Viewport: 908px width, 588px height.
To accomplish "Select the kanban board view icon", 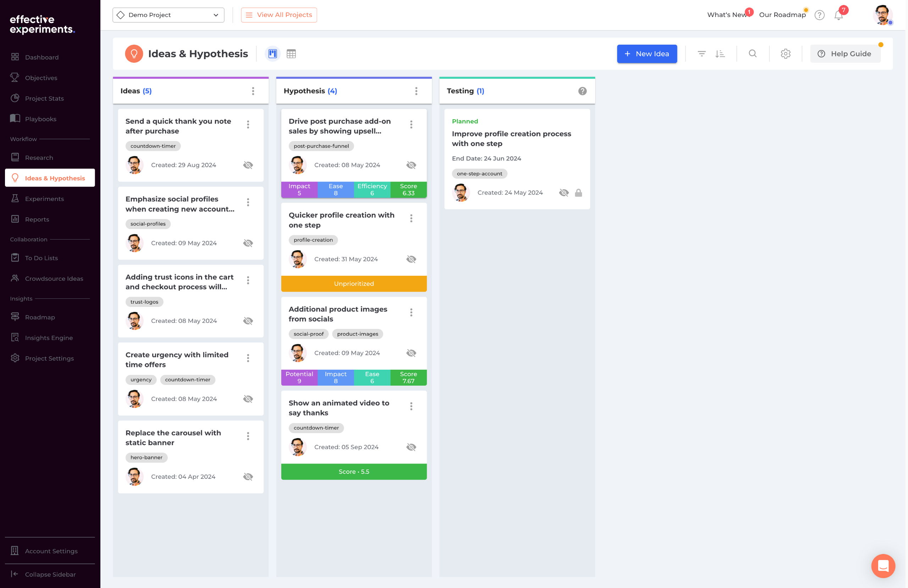I will 272,54.
